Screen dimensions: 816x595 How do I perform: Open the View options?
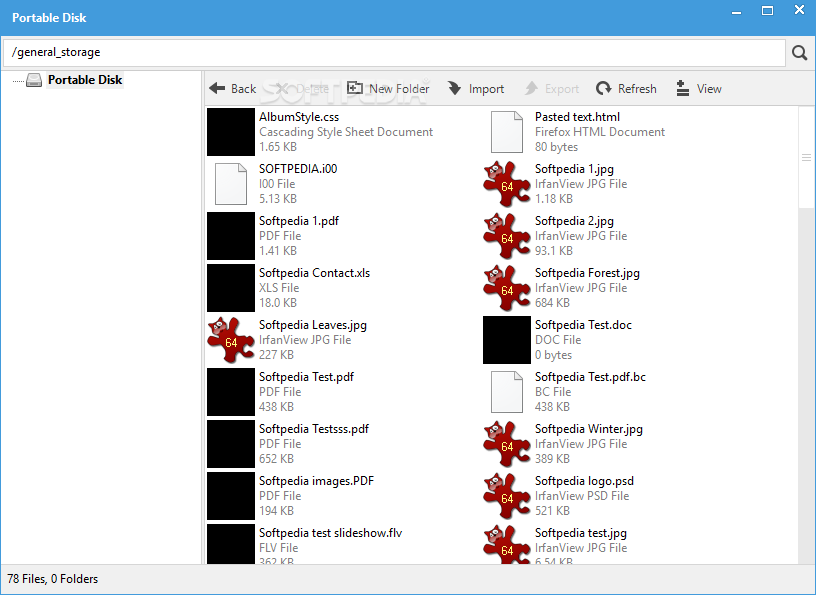coord(698,88)
